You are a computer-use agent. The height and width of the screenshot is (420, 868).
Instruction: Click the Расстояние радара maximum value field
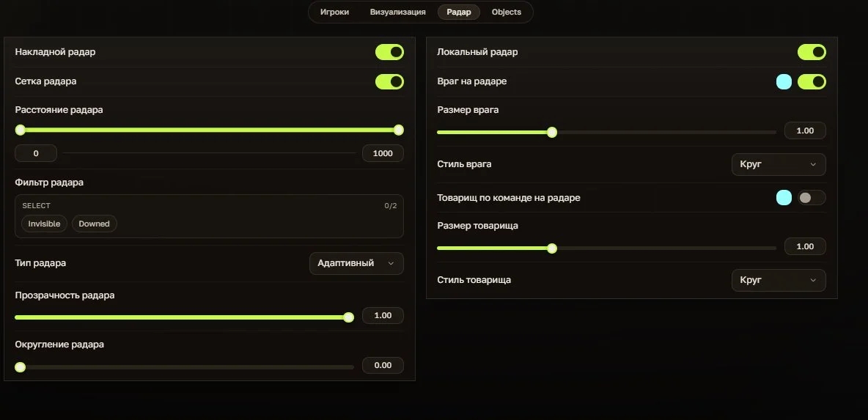[x=383, y=153]
